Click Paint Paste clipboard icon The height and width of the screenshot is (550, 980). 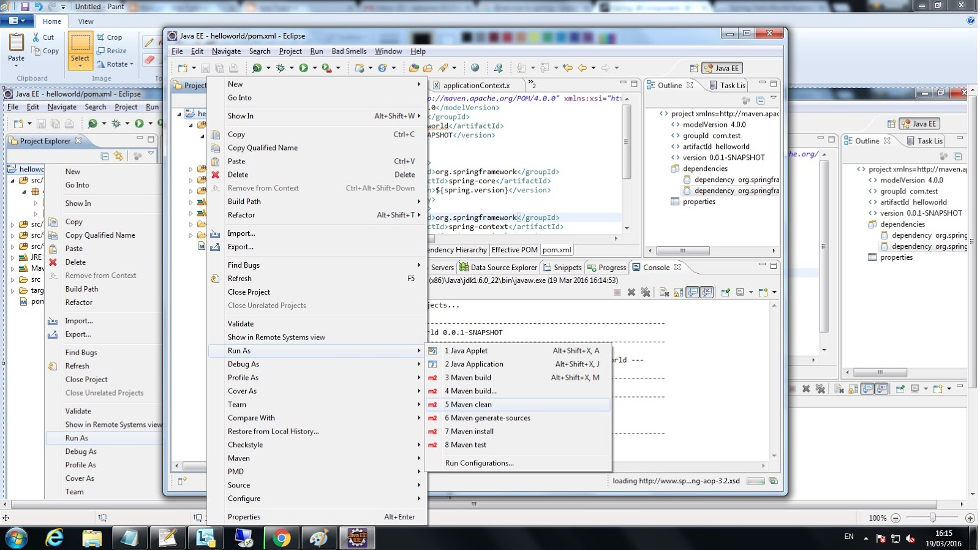click(x=17, y=42)
